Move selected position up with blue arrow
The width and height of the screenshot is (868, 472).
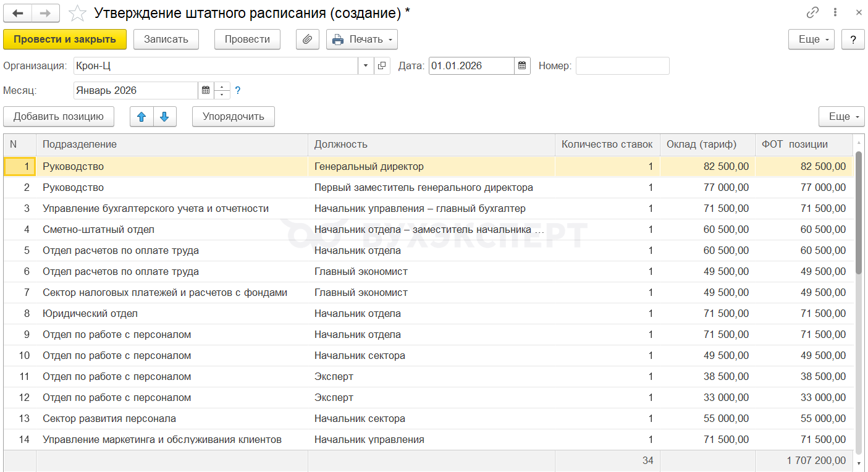pos(141,117)
